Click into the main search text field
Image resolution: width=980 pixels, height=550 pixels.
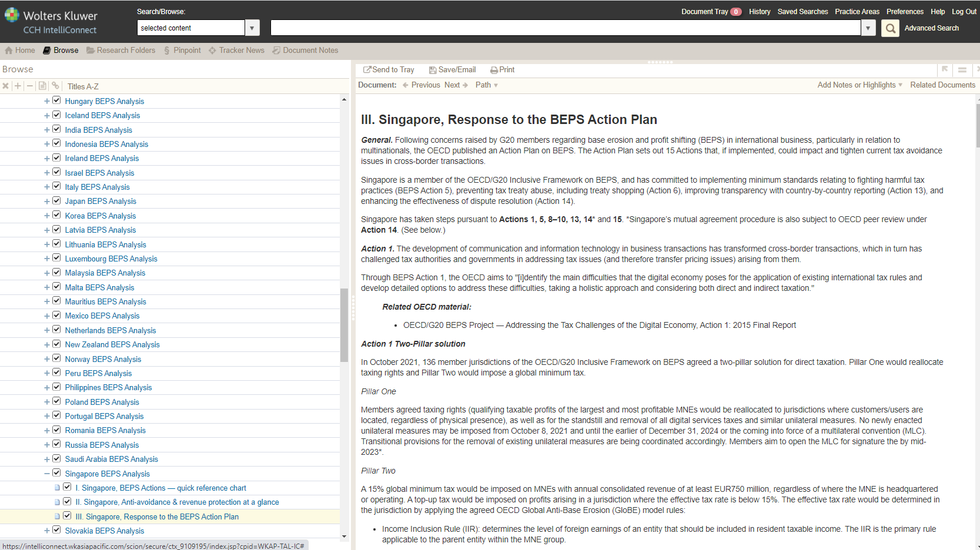[565, 28]
